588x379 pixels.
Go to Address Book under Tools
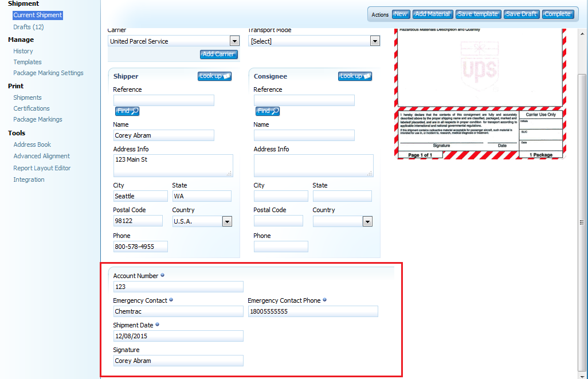(32, 144)
